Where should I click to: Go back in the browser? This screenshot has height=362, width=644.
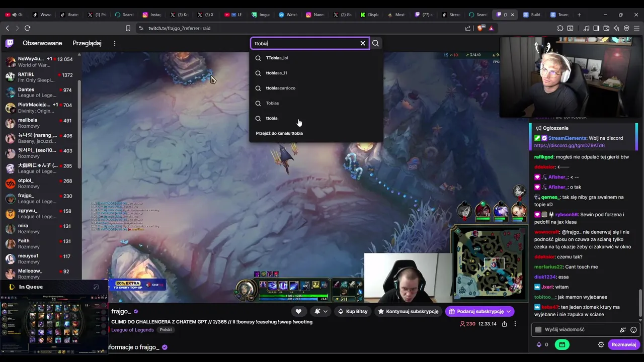8,28
